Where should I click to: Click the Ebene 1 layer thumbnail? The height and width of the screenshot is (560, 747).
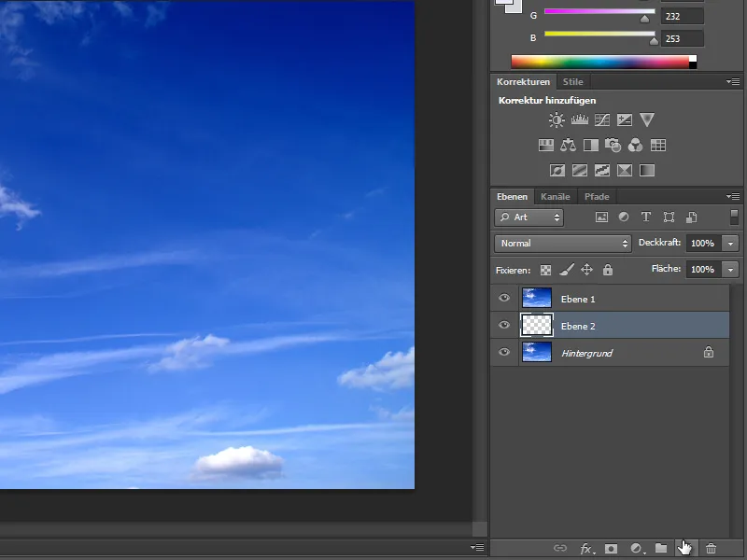click(x=537, y=298)
